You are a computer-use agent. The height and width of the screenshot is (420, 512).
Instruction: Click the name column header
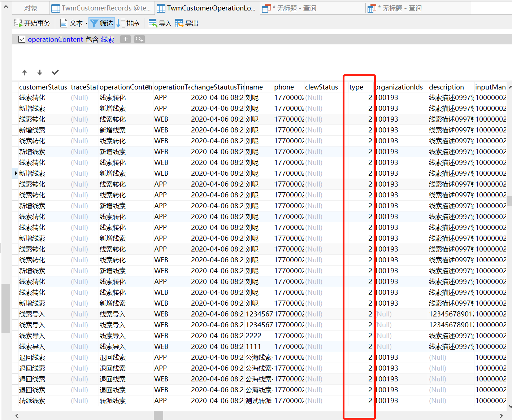pyautogui.click(x=259, y=87)
